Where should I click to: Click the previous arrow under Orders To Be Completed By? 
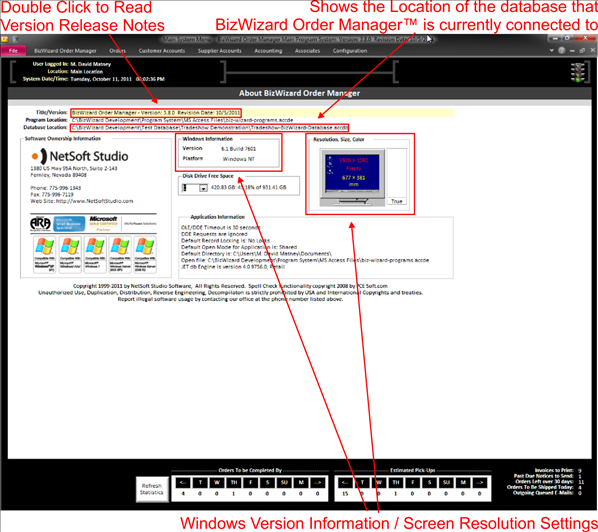183,482
